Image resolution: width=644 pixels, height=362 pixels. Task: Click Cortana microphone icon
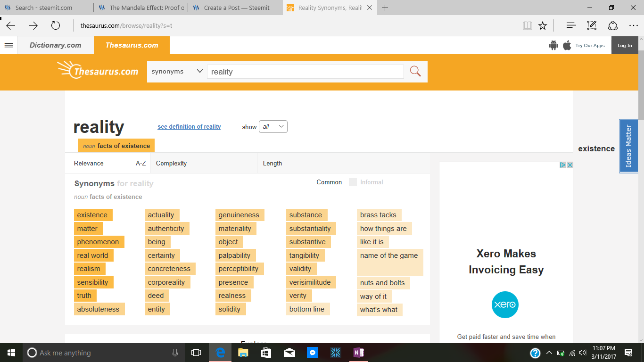175,353
